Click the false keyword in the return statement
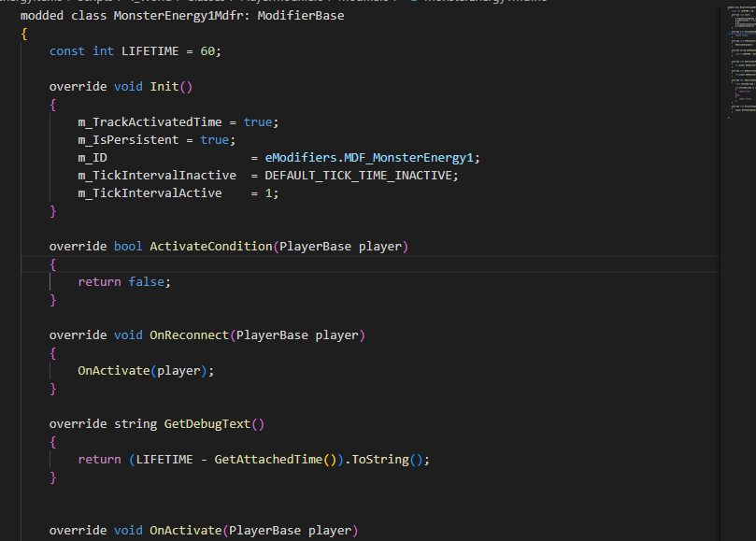The width and height of the screenshot is (756, 541). 146,282
